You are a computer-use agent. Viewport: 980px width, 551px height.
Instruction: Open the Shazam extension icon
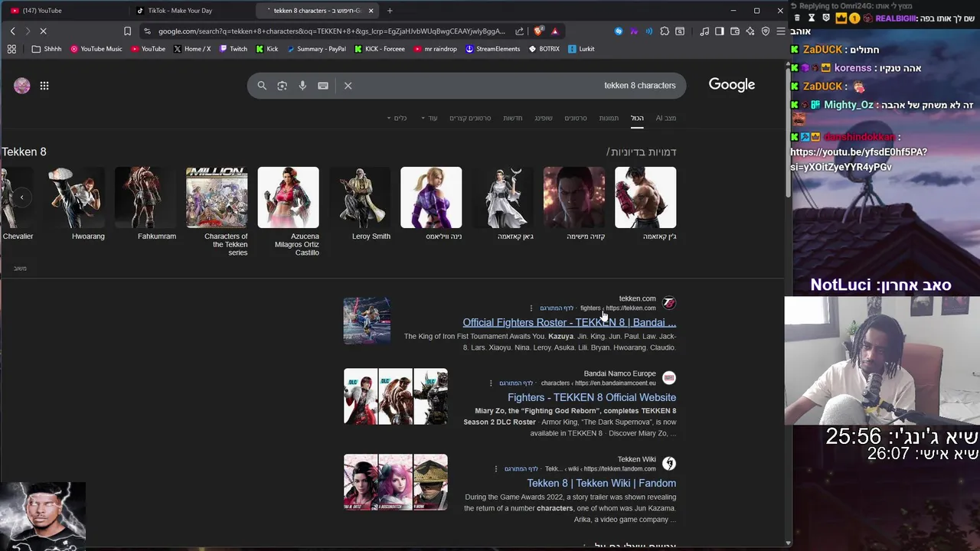tap(619, 31)
